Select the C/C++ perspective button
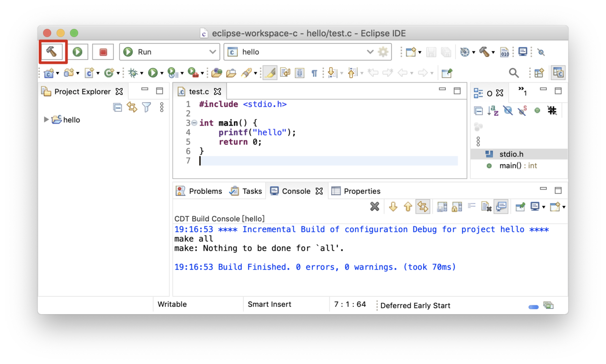This screenshot has height=364, width=606. (558, 73)
